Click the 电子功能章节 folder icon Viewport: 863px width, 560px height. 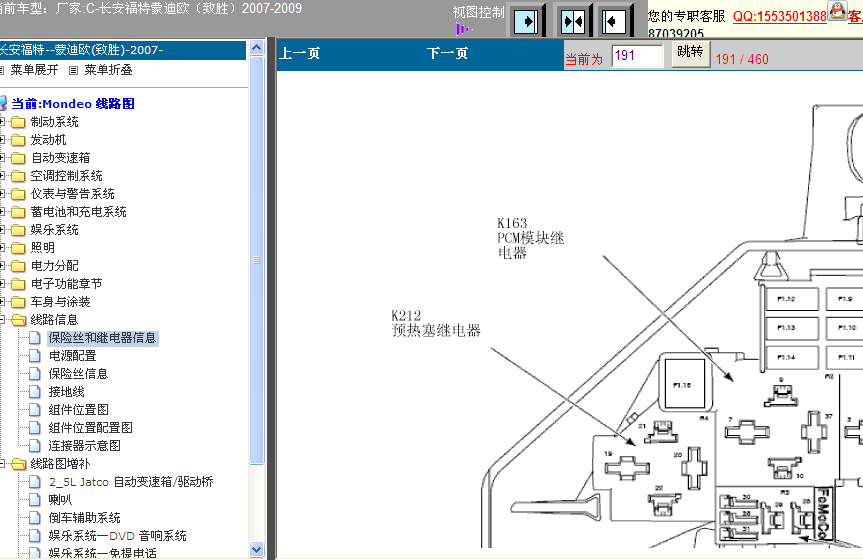pos(18,284)
